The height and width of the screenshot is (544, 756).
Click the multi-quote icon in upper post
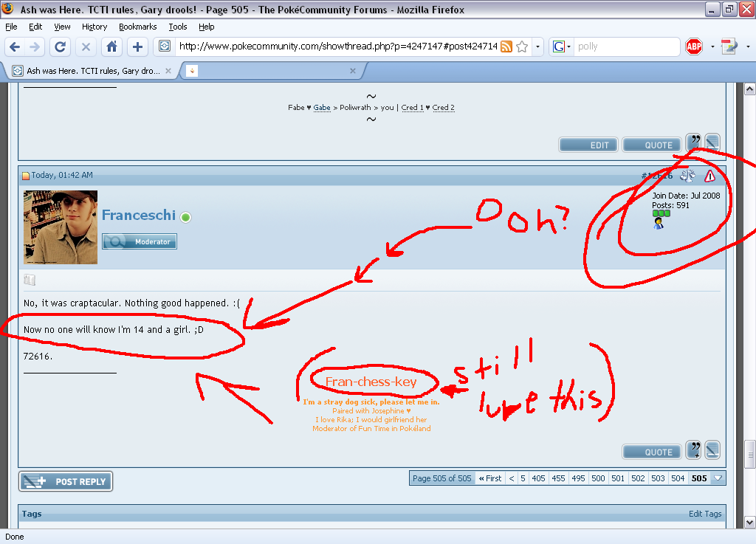coord(694,142)
